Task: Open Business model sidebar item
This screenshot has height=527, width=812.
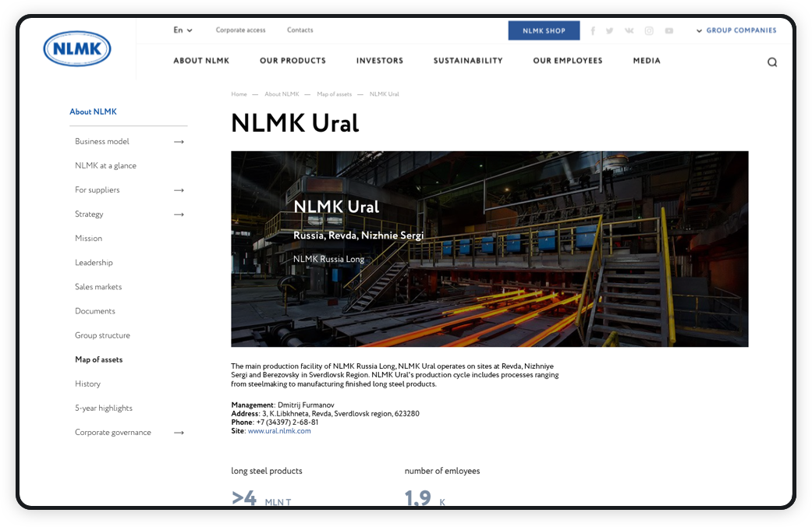Action: click(x=102, y=142)
